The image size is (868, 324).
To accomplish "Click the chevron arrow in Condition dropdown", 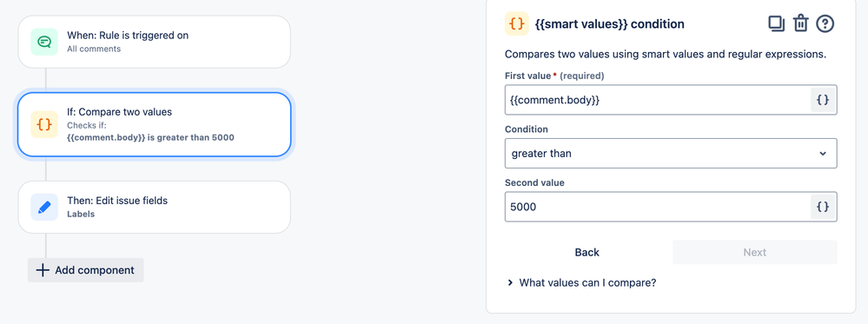I will (823, 154).
